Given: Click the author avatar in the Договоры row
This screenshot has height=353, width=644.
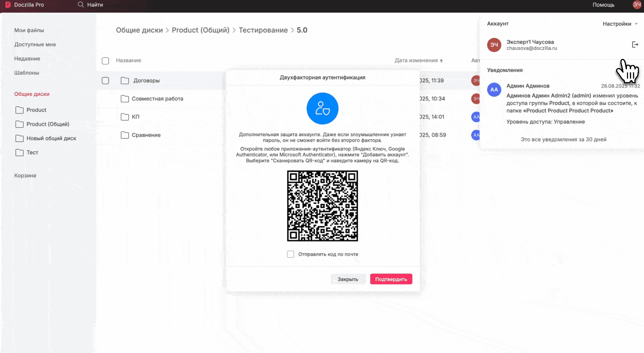Looking at the screenshot, I should (476, 80).
